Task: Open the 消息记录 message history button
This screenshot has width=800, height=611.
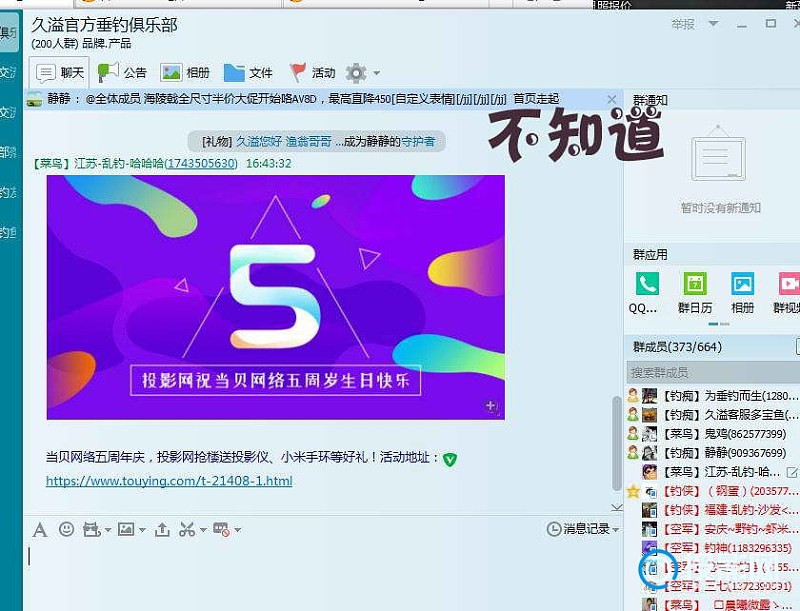Action: tap(582, 529)
